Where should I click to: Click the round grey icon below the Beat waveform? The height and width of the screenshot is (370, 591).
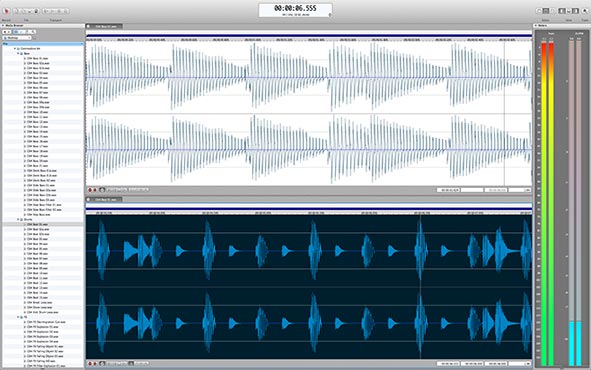coord(102,364)
